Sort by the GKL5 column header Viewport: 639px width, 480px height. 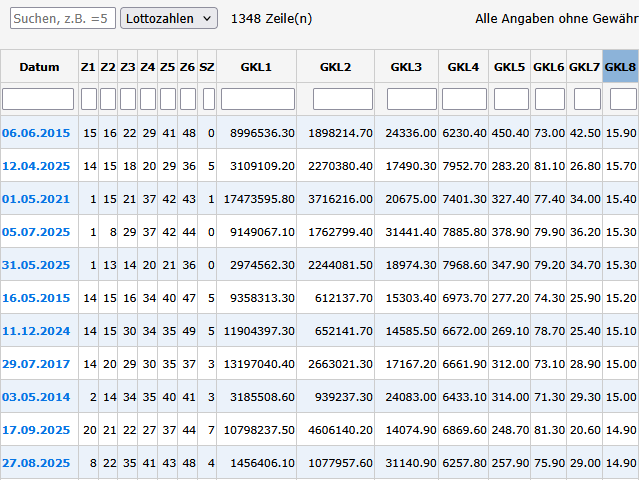[509, 66]
